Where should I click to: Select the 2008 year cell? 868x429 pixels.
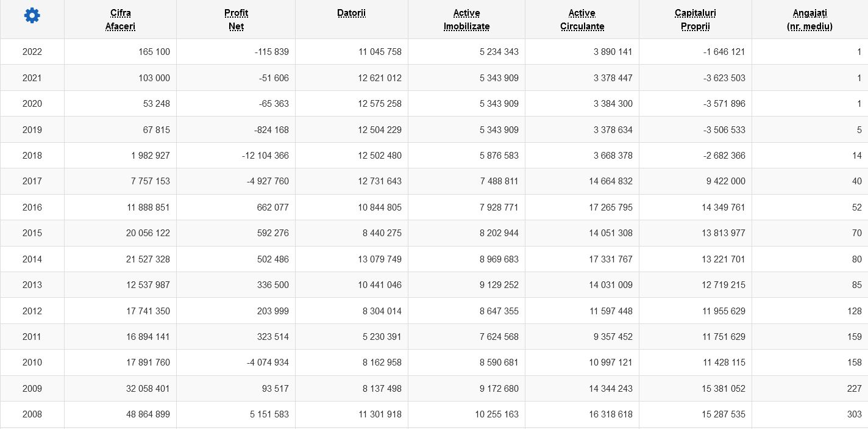point(32,414)
